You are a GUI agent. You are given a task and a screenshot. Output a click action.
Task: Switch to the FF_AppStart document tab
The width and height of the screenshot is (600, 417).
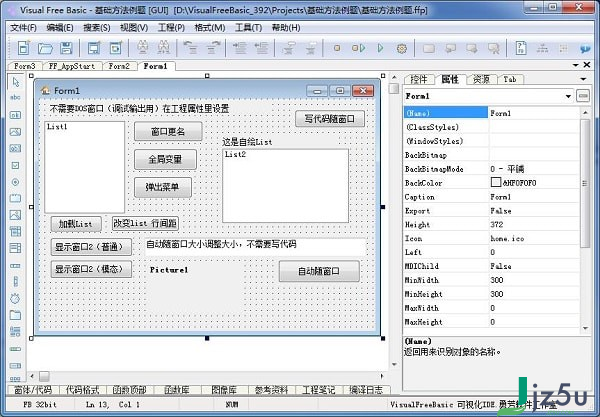[x=72, y=66]
